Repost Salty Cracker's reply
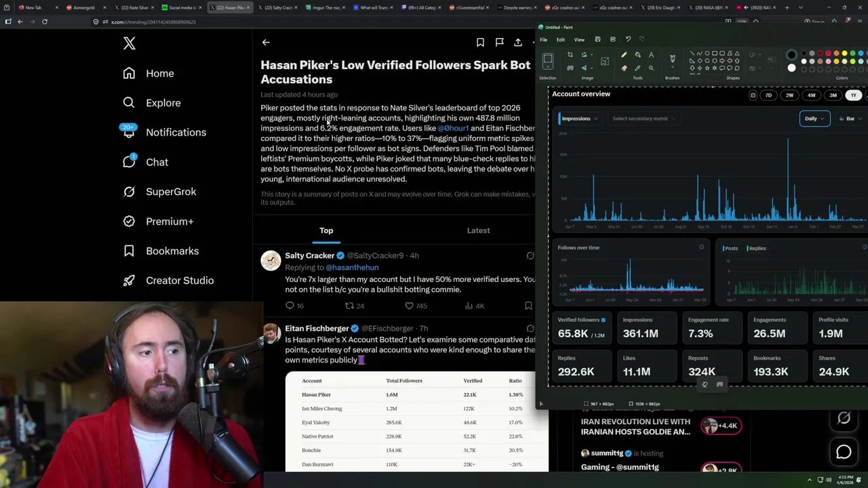This screenshot has width=868, height=488. [x=350, y=306]
